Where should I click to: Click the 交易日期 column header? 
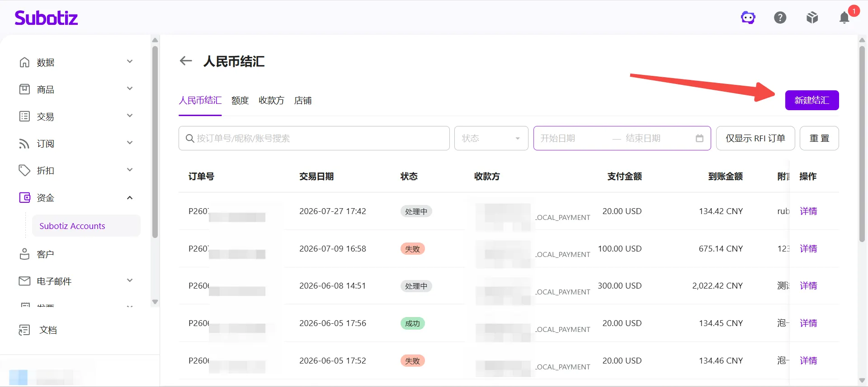coord(316,176)
